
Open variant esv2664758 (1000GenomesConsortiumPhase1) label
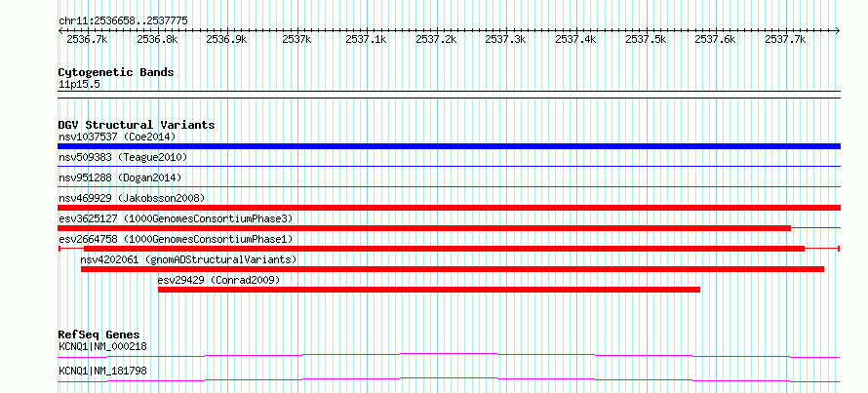[x=175, y=239]
